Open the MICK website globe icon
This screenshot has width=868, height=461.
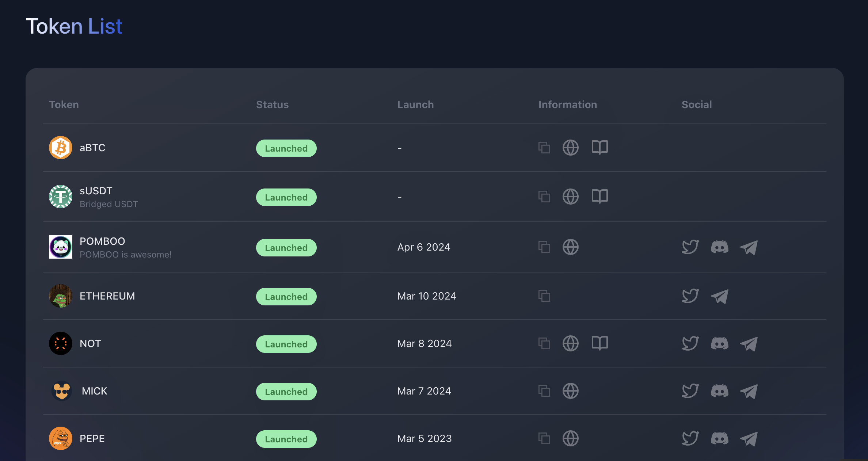(x=571, y=391)
